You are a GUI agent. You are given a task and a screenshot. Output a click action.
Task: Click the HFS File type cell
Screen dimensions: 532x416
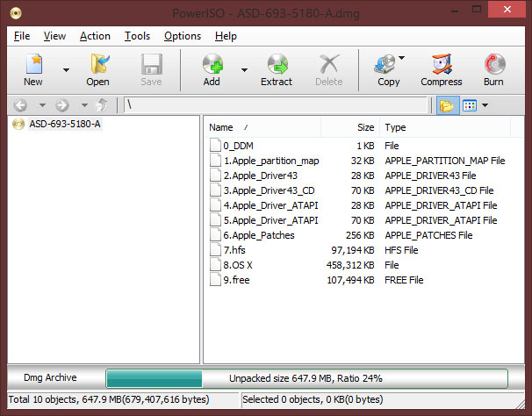(401, 250)
